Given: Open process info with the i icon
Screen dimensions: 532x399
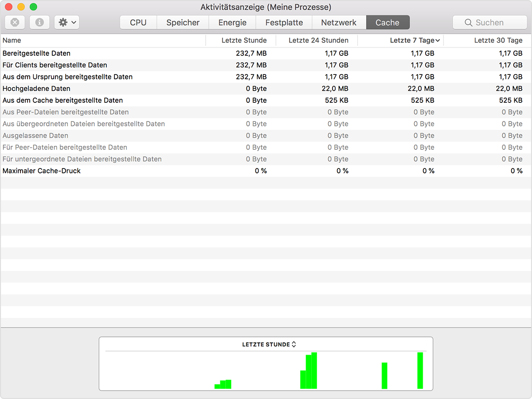Looking at the screenshot, I should pyautogui.click(x=39, y=22).
